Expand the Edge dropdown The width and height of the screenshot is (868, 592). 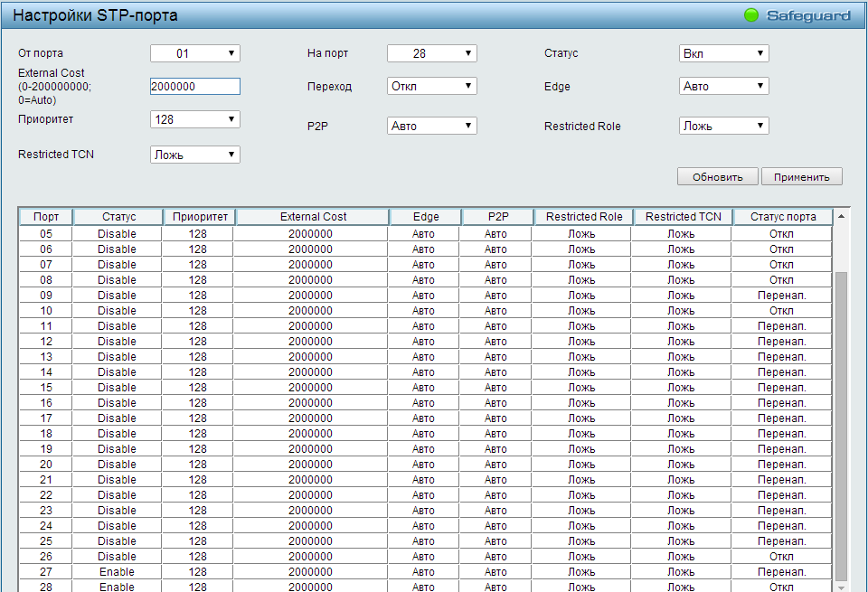click(x=723, y=86)
